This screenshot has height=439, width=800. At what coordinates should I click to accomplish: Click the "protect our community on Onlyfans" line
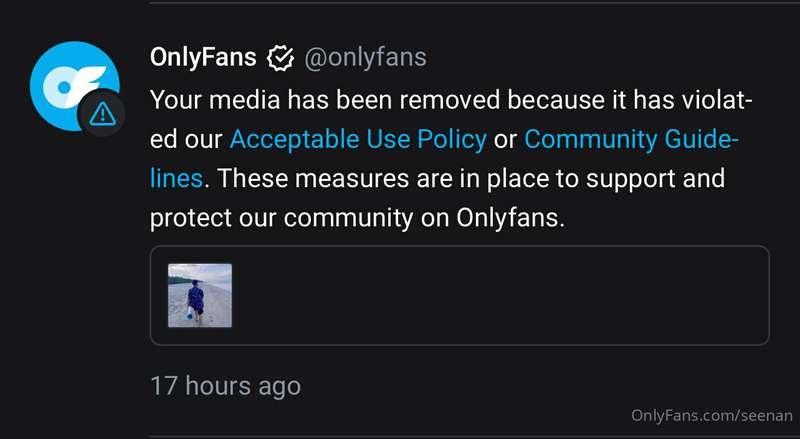point(357,218)
